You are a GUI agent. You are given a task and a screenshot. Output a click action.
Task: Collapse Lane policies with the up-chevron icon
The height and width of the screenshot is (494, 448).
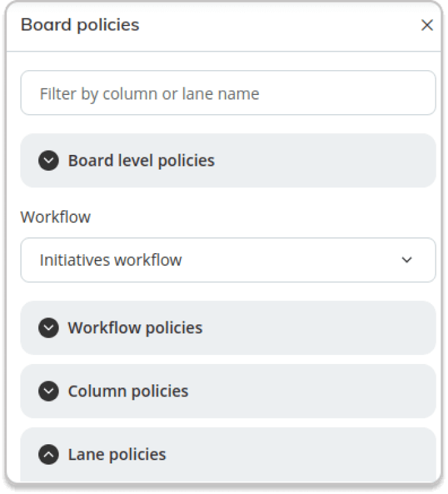48,454
